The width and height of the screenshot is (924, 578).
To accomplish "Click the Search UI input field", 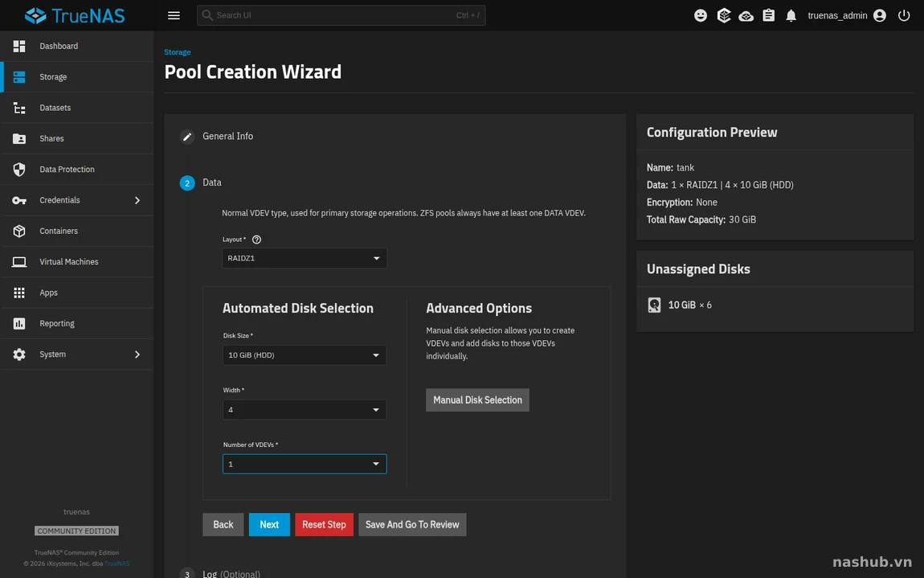I will pyautogui.click(x=341, y=15).
